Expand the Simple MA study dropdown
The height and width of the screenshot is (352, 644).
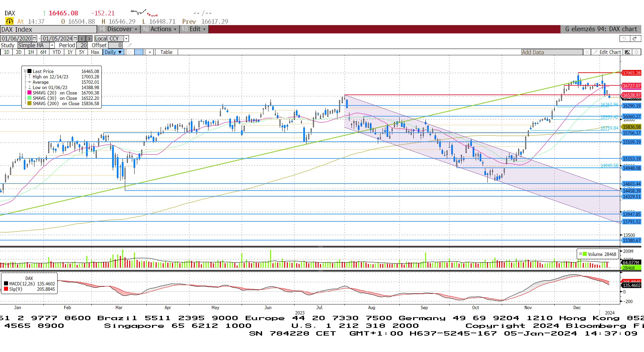coord(52,45)
